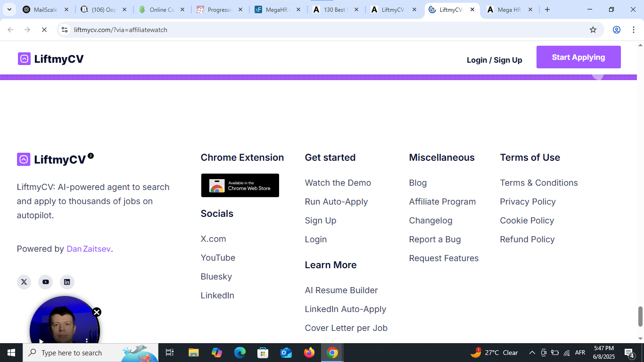Image resolution: width=644 pixels, height=362 pixels.
Task: Go back to previous page
Action: [10, 30]
